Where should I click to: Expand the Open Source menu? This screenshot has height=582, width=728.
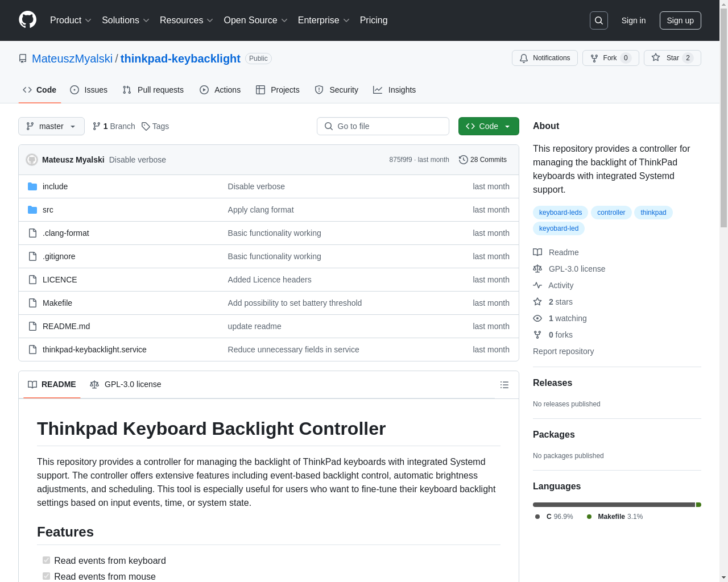click(x=256, y=20)
